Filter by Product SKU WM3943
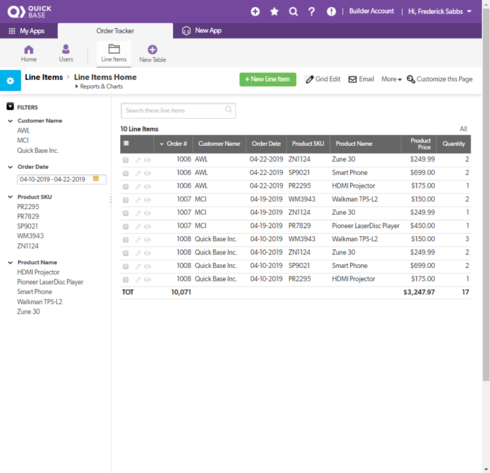490x473 pixels. pos(30,236)
